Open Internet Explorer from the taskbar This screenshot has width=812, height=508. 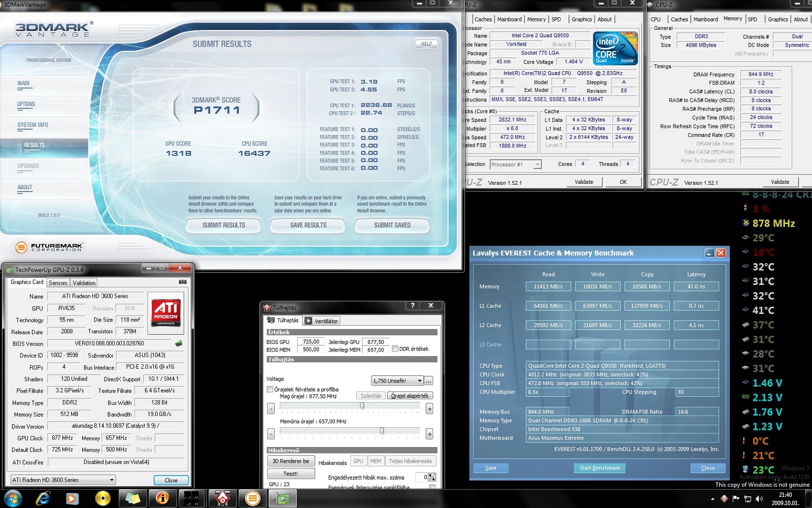(x=43, y=498)
